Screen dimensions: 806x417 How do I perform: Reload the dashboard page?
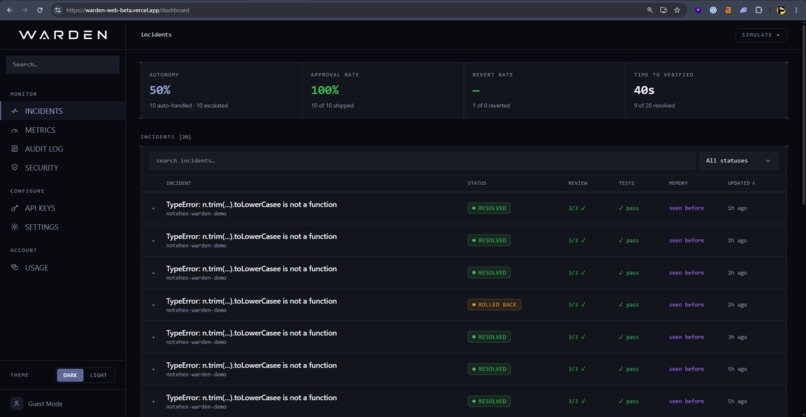40,10
